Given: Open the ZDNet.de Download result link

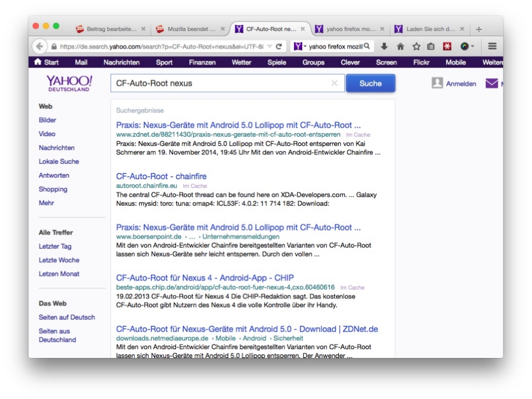Looking at the screenshot, I should [x=247, y=329].
